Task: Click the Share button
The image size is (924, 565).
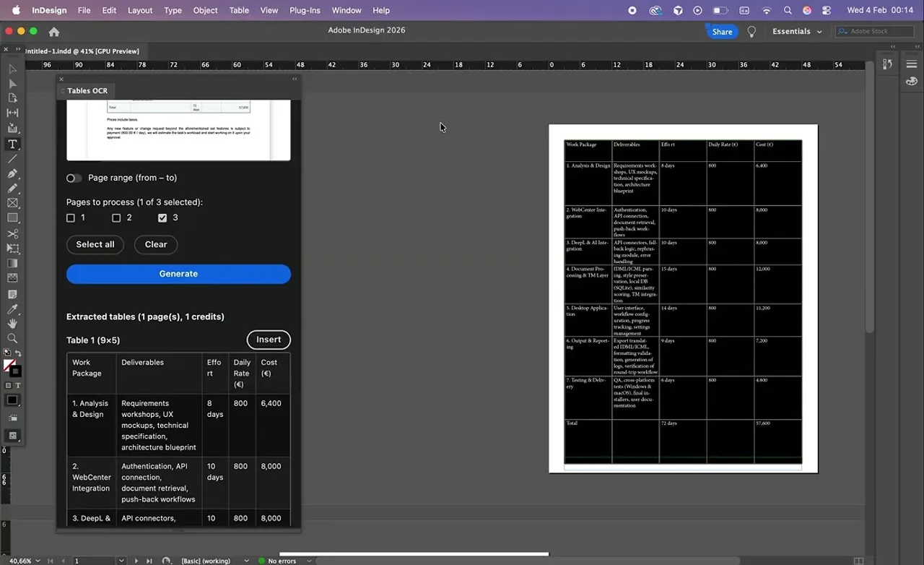Action: tap(721, 32)
